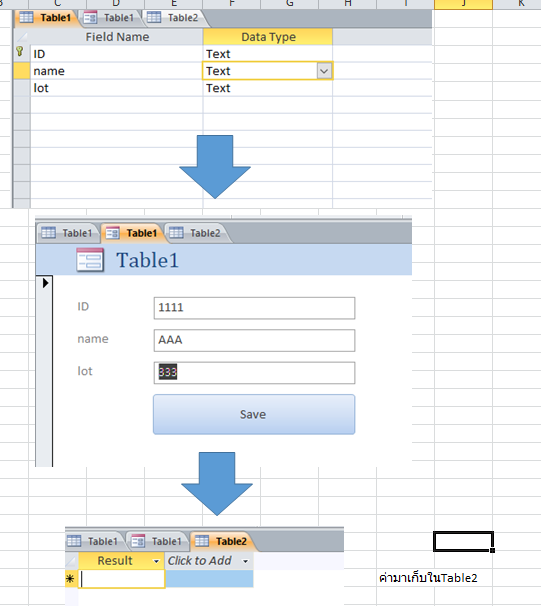Select Table2 tab in the form window
Image resolution: width=541 pixels, height=606 pixels.
198,233
